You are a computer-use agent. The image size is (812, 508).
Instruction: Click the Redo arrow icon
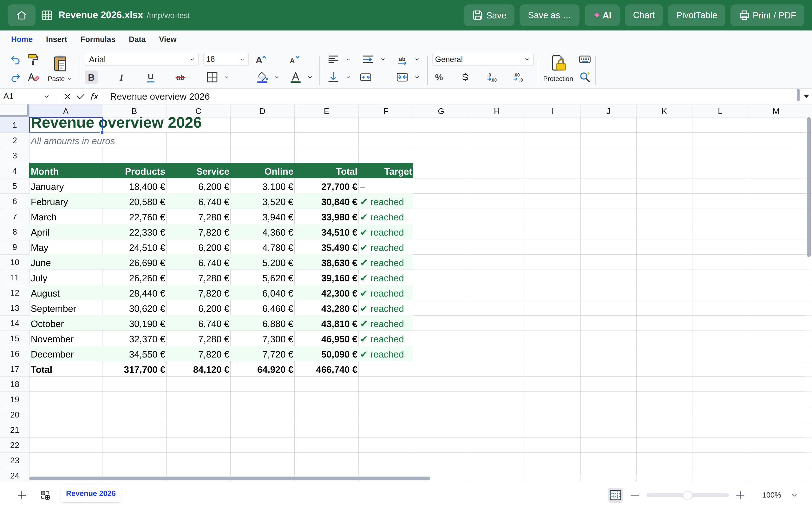(16, 78)
